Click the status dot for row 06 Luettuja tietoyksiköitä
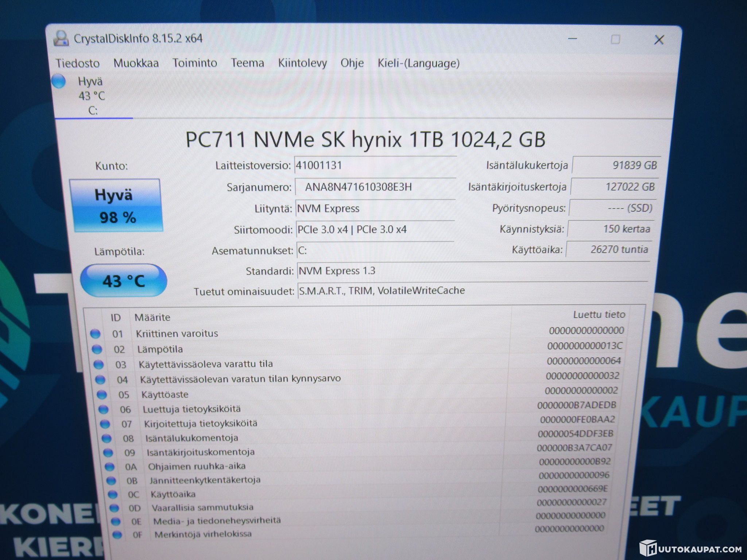The width and height of the screenshot is (747, 560). [104, 409]
